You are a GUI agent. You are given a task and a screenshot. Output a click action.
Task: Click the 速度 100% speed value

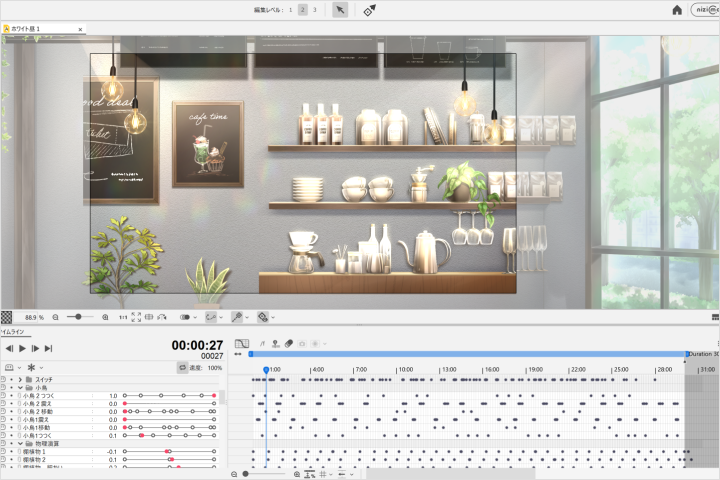[x=215, y=368]
